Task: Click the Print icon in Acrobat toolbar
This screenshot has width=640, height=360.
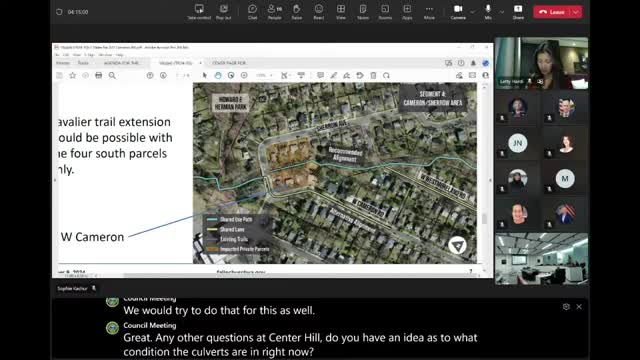Action: coord(98,76)
